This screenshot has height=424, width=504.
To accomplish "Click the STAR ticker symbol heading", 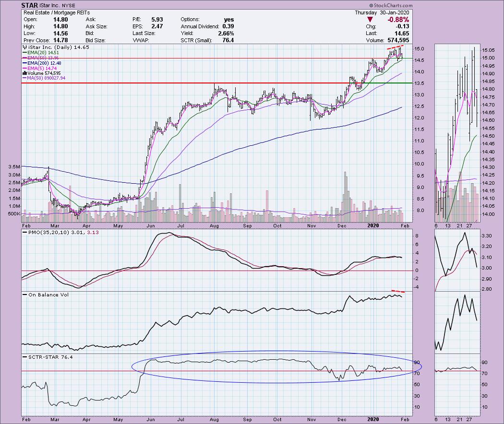I will tap(29, 5).
